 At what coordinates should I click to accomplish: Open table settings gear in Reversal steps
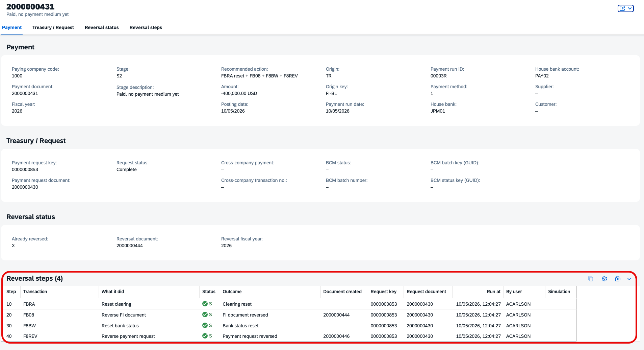click(x=604, y=279)
